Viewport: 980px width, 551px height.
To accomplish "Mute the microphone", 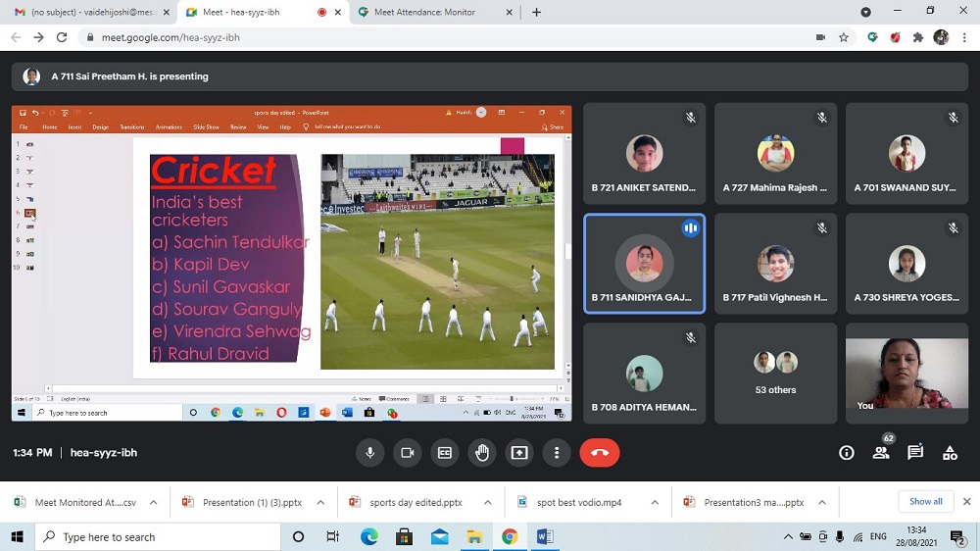I will 370,453.
